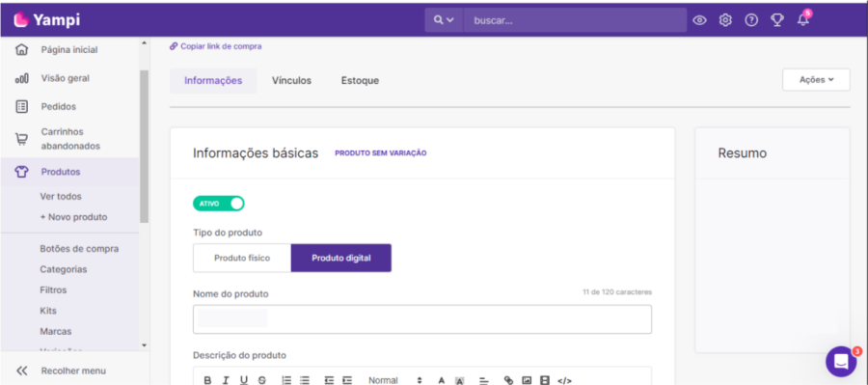Image resolution: width=868 pixels, height=385 pixels.
Task: Insert video in description editor
Action: pyautogui.click(x=545, y=380)
